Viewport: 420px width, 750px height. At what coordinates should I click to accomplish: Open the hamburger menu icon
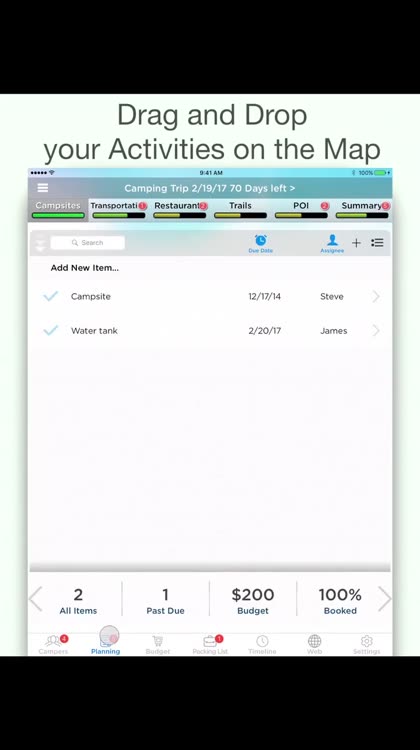(x=43, y=188)
